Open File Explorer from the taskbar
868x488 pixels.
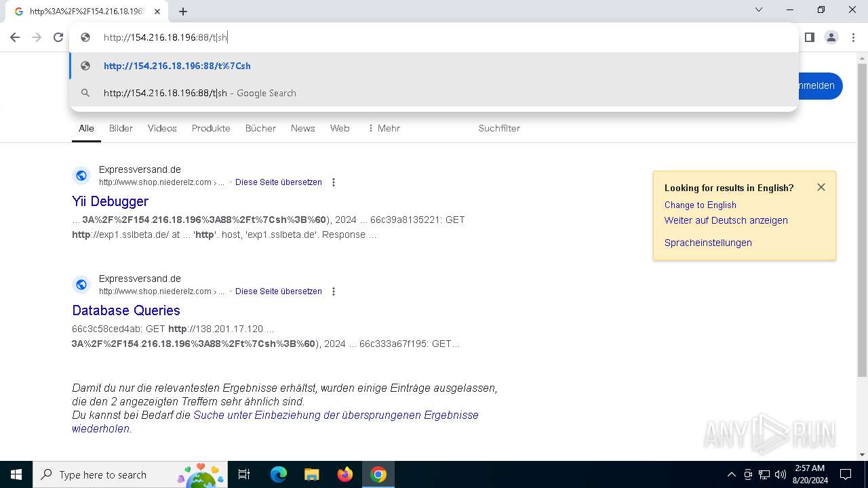(x=311, y=474)
